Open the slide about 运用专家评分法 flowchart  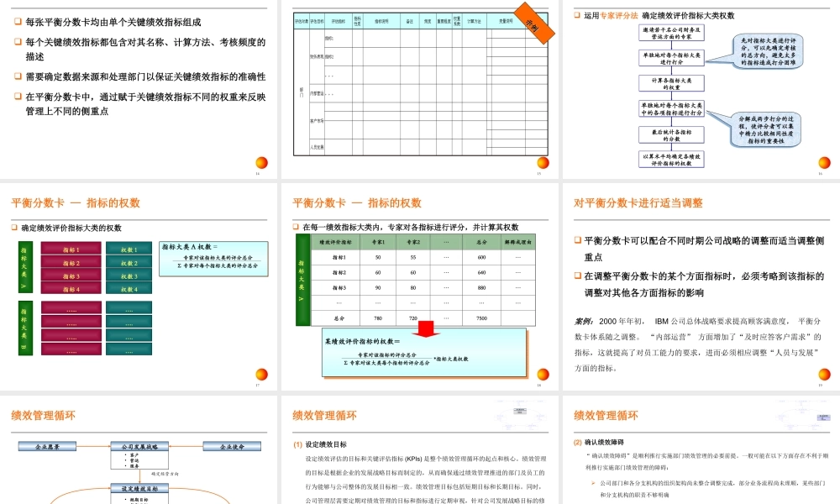701,89
